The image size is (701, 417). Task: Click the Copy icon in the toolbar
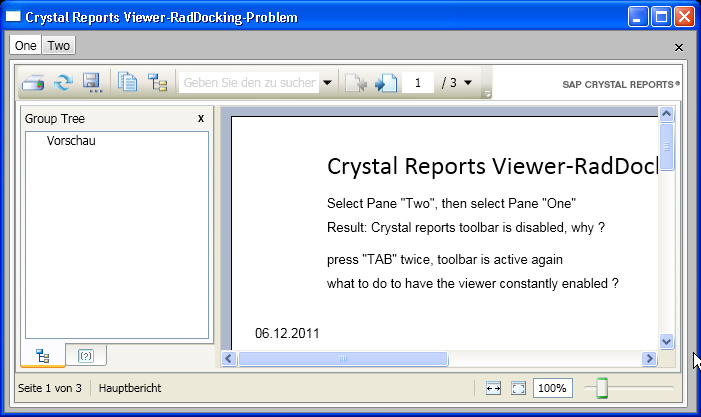(x=127, y=82)
